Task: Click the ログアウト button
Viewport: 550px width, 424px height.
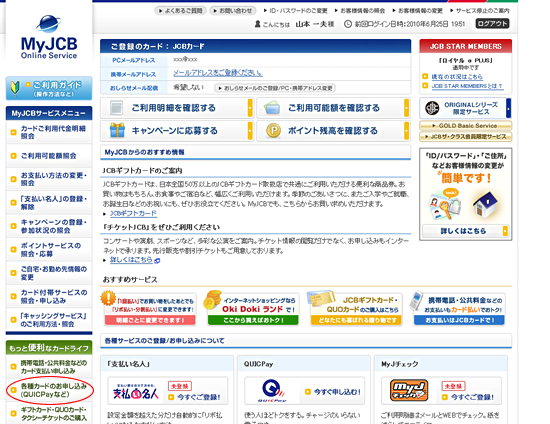Action: (492, 23)
